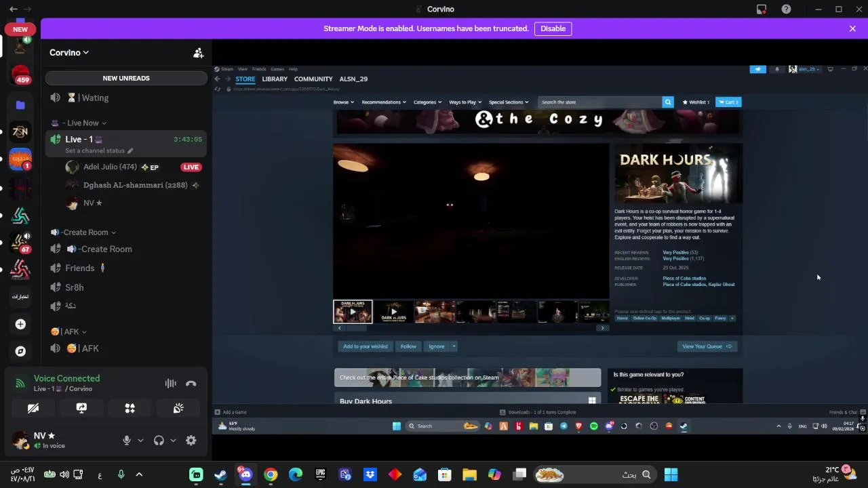Collapse the Live Now category
Screen dimensions: 868x488
point(84,123)
